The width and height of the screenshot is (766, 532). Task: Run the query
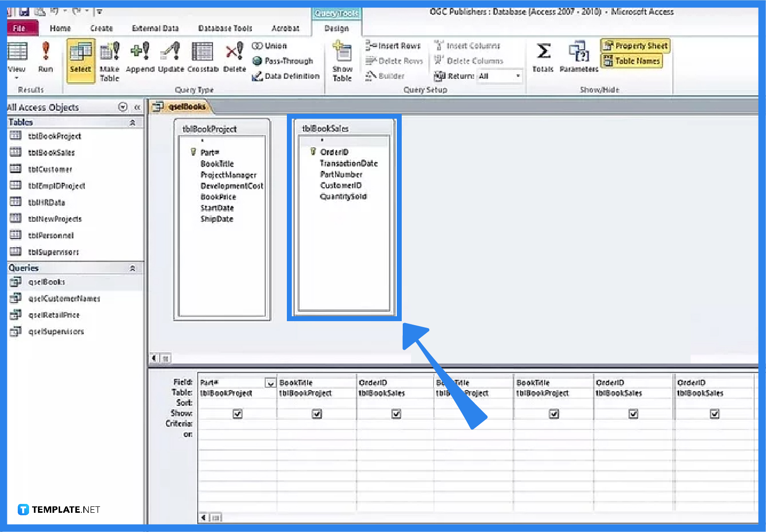click(45, 57)
